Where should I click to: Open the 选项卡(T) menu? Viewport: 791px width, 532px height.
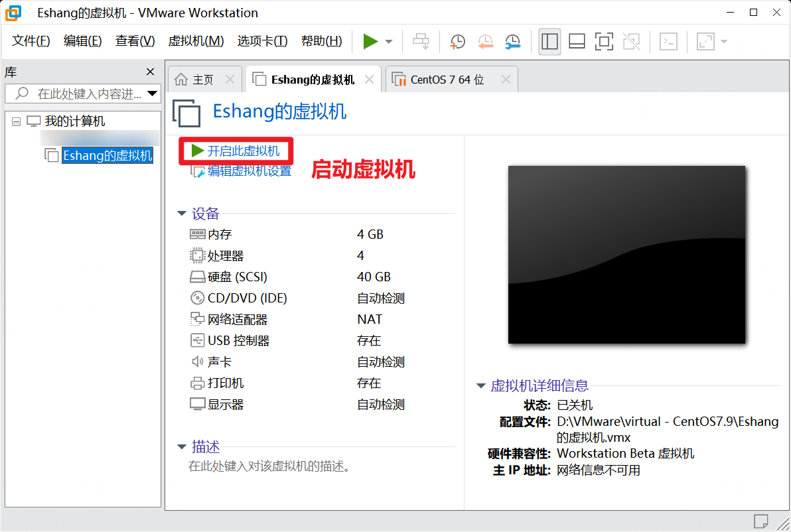pyautogui.click(x=262, y=41)
